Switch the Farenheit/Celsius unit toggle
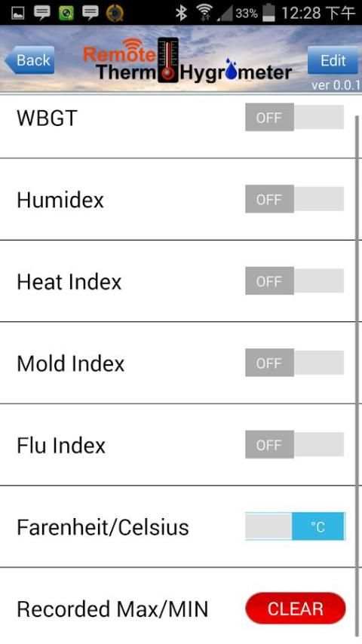 click(295, 526)
